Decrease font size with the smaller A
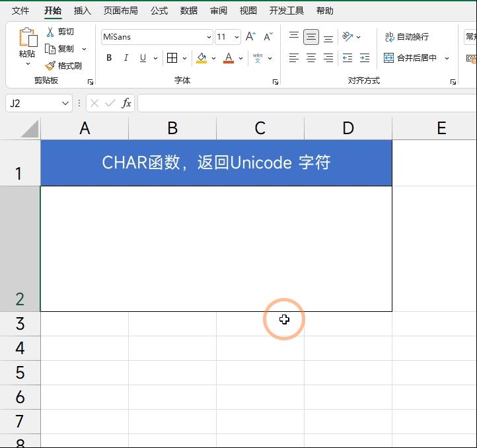The height and width of the screenshot is (448, 477). pyautogui.click(x=268, y=36)
